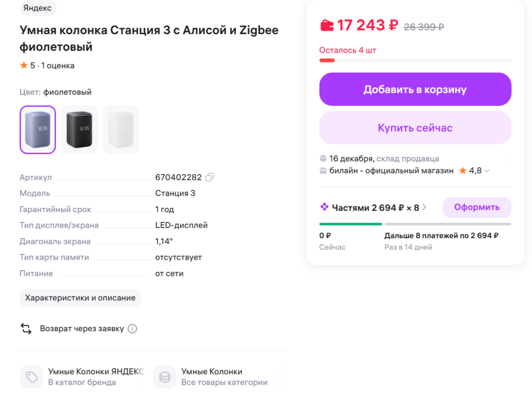Viewport: 532px width, 420px height.
Task: Open the Яндекс brand tag
Action: tap(38, 8)
